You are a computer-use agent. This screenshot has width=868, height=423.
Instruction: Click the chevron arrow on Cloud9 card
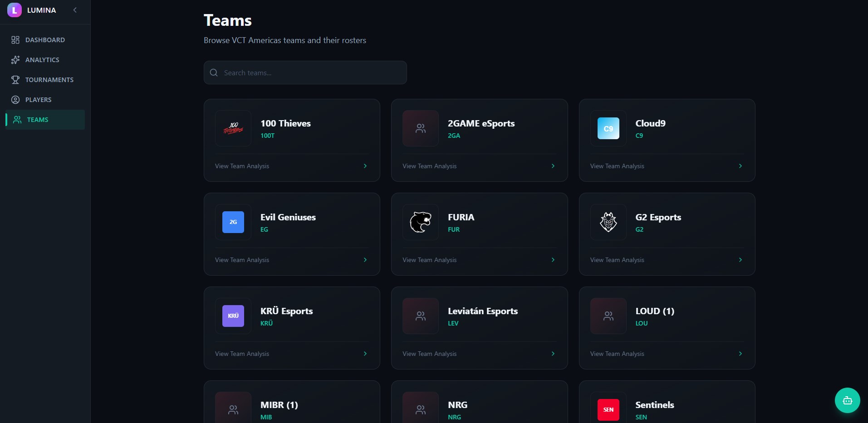pyautogui.click(x=740, y=166)
